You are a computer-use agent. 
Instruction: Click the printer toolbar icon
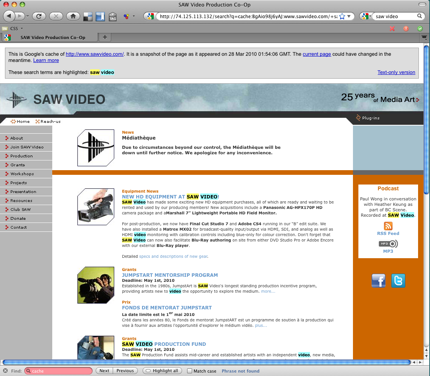coord(113,16)
